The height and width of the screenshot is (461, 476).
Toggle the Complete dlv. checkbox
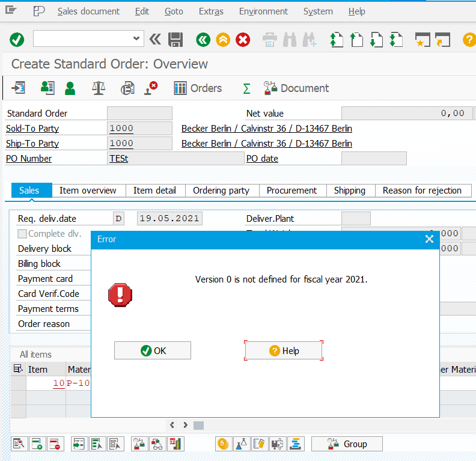click(22, 234)
